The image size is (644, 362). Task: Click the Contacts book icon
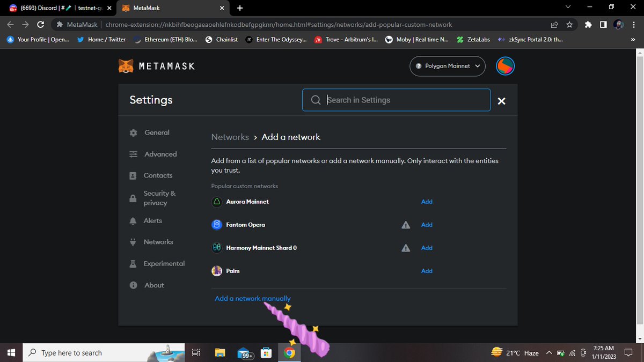(133, 176)
